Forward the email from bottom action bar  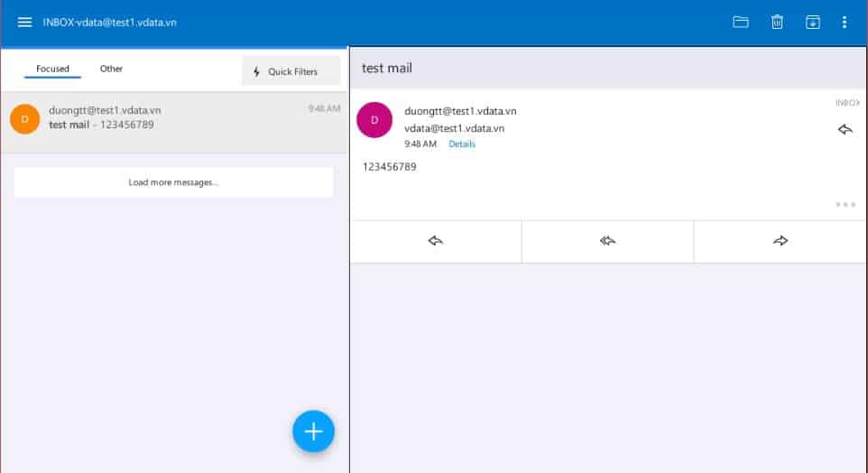pos(780,241)
